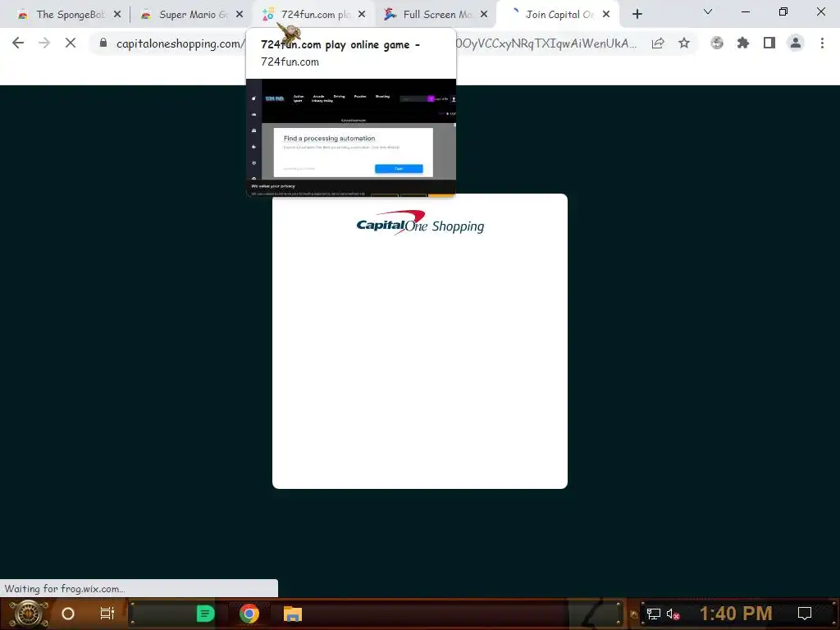Screen dimensions: 840x630
Task: Stop loading the page
Action: point(71,43)
